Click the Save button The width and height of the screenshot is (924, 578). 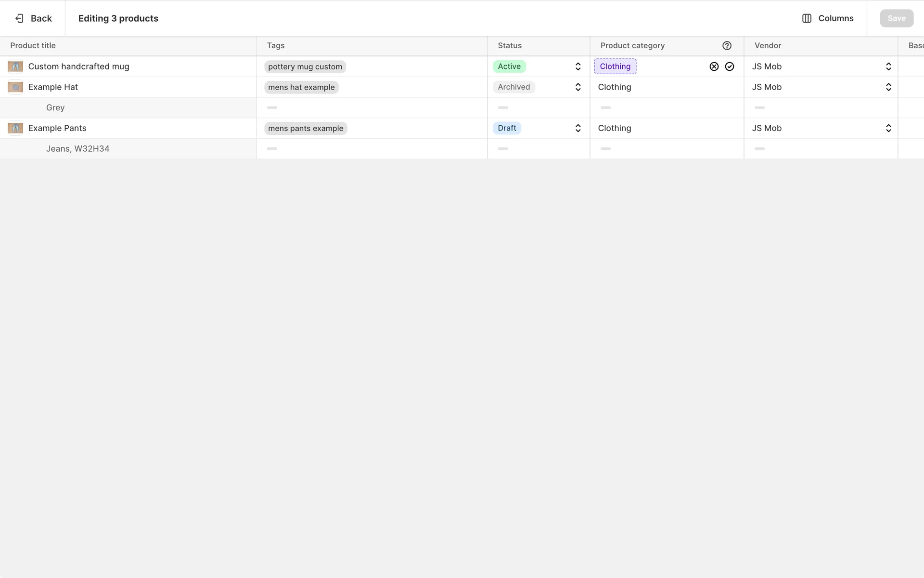[x=896, y=18]
